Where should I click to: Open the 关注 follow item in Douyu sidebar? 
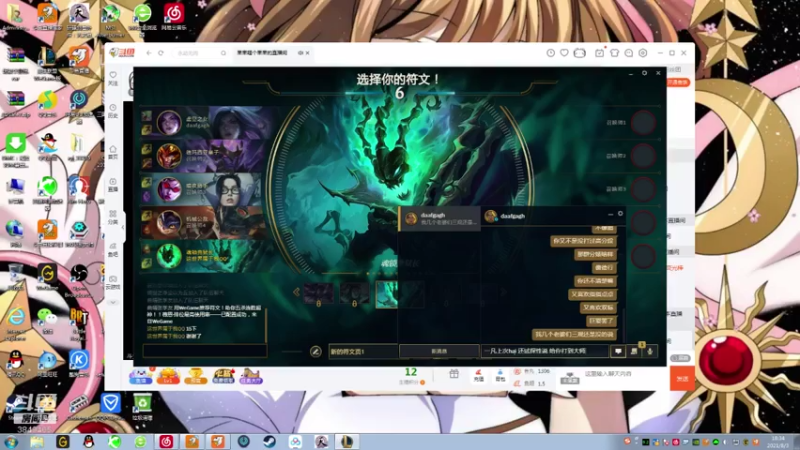point(113,78)
